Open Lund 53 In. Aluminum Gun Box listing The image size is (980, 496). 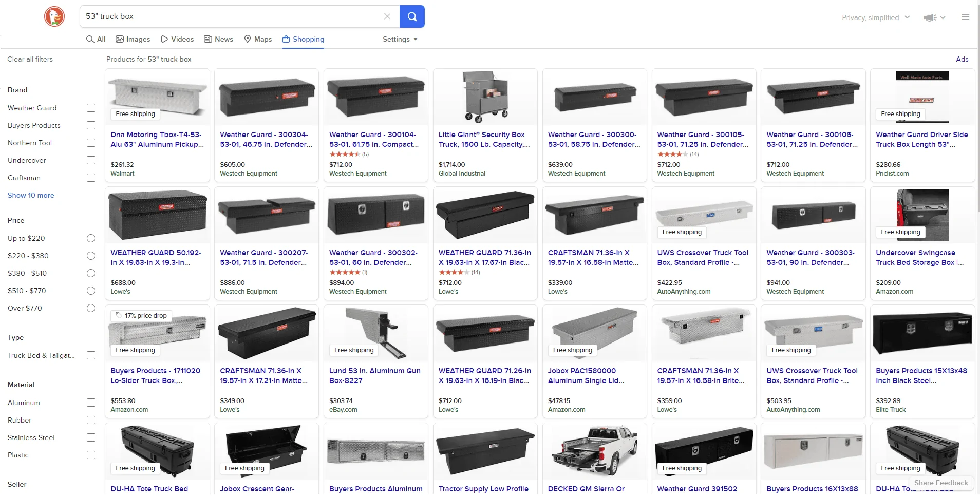(375, 376)
